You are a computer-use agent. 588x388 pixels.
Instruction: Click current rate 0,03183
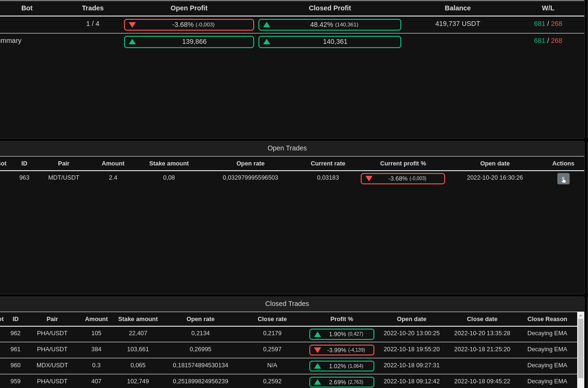coord(328,178)
